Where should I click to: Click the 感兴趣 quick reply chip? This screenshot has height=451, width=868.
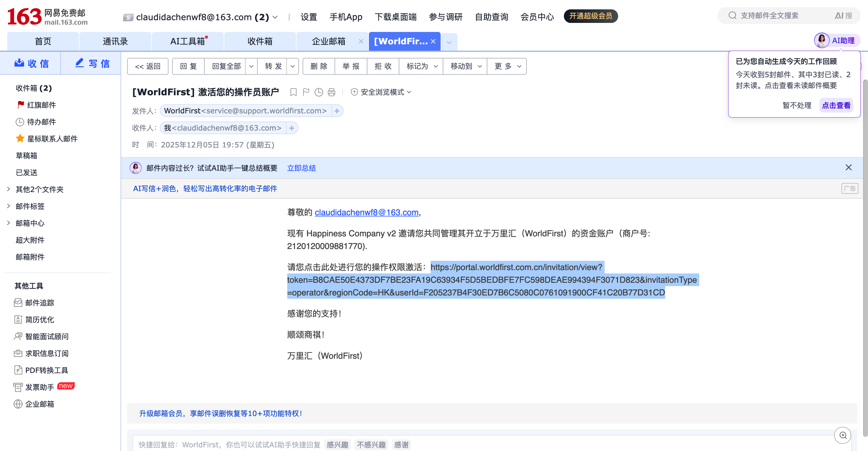coord(337,445)
